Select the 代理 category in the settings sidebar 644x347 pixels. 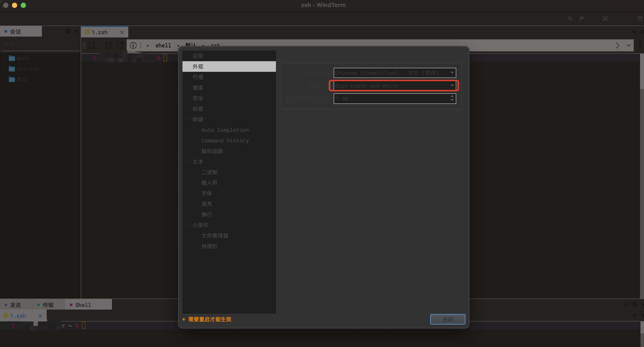[x=198, y=77]
